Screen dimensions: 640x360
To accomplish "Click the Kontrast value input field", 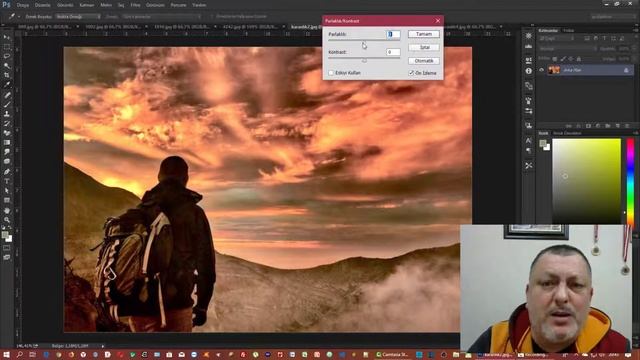I will tap(393, 52).
